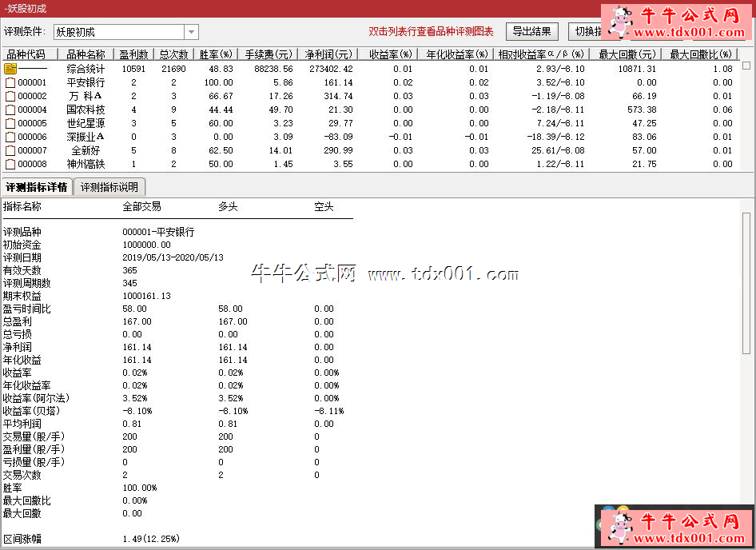Sort by 净利润(元) column header
Screen dimensions: 756x550
(x=328, y=54)
